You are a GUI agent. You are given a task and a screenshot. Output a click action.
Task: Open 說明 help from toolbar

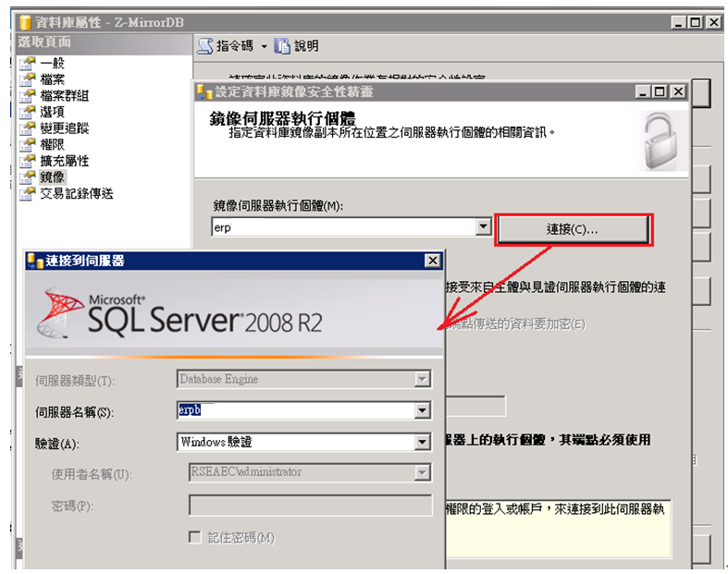pyautogui.click(x=306, y=46)
